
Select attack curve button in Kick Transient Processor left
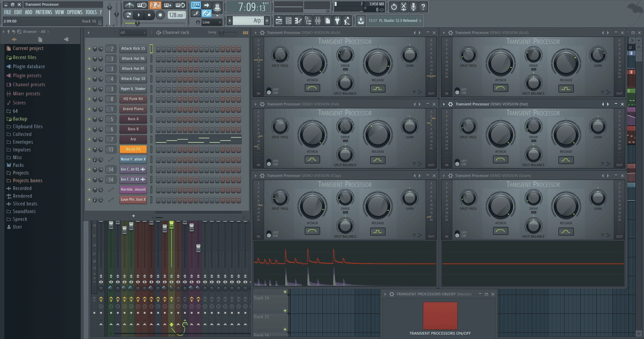coord(312,88)
